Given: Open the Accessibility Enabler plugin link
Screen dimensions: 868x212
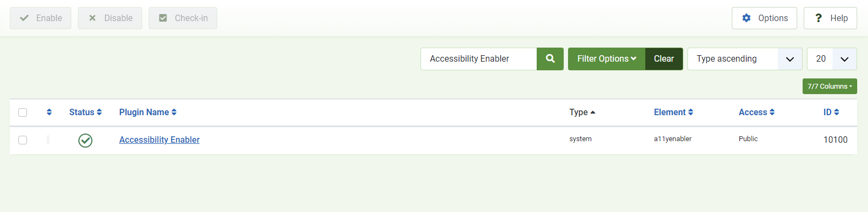Looking at the screenshot, I should (159, 140).
